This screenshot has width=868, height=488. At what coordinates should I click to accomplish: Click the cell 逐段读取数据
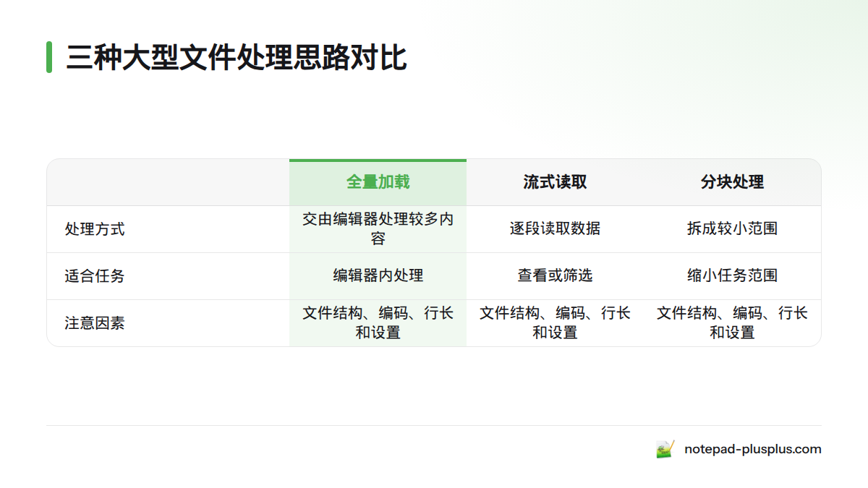555,229
